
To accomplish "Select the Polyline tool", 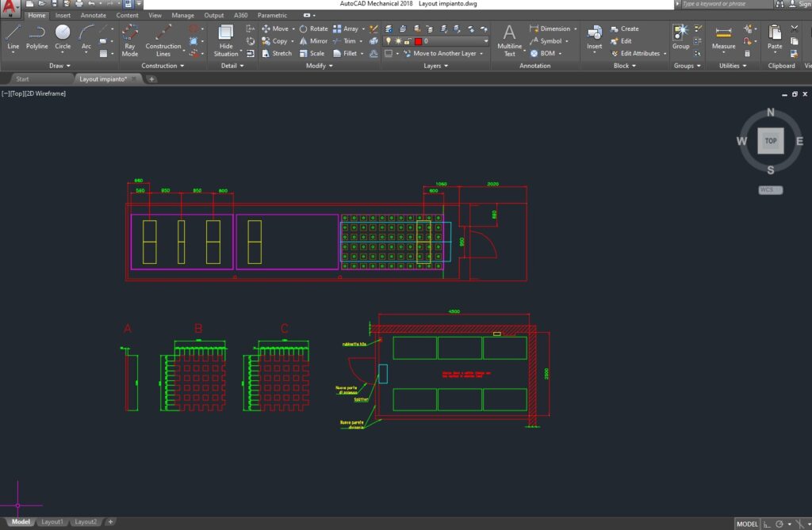I will click(x=36, y=37).
